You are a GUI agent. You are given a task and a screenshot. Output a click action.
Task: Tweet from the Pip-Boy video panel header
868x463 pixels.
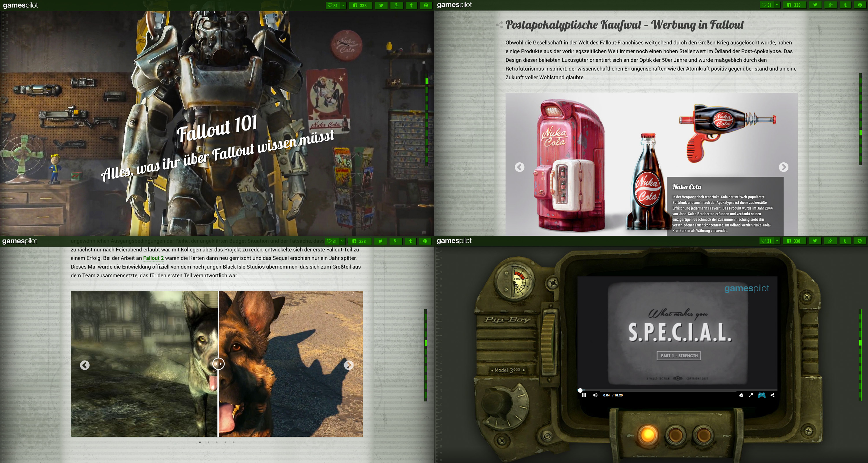815,240
